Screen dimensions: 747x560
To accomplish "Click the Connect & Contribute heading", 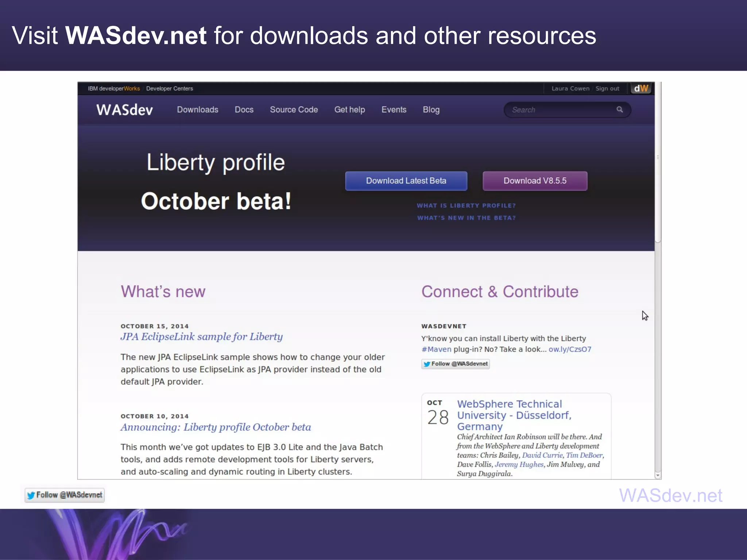I will 500,292.
